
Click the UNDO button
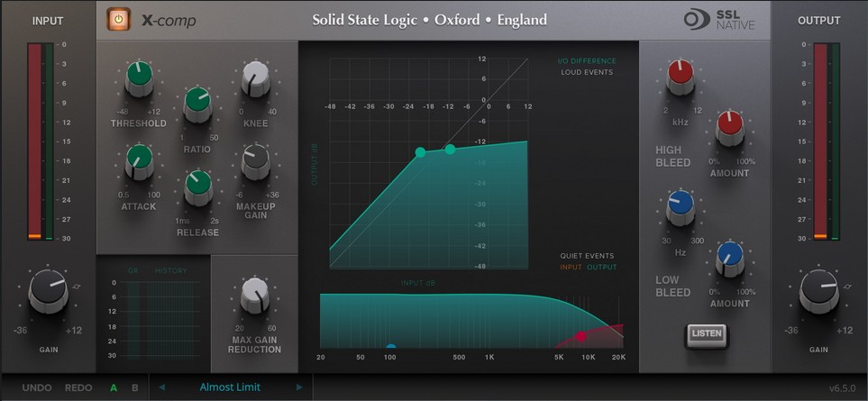coord(37,387)
